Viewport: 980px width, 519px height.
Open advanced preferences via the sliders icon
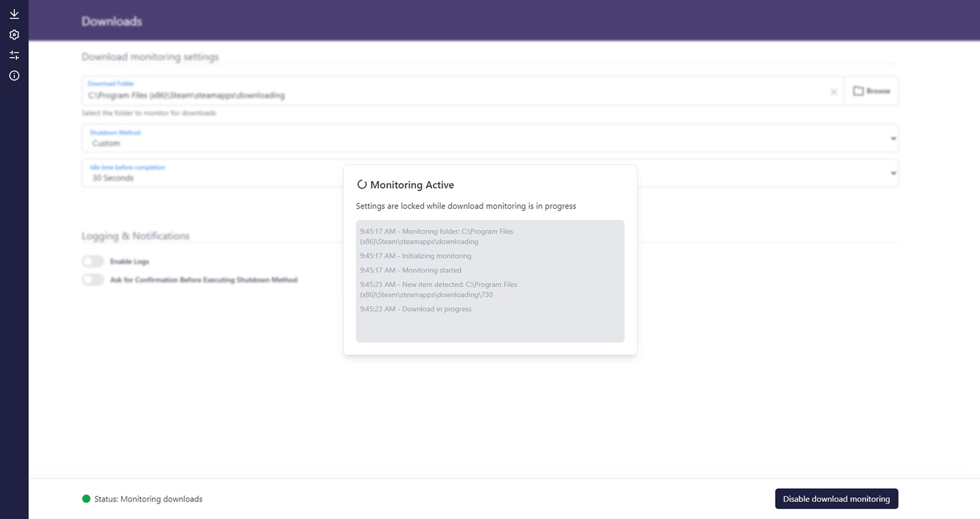pyautogui.click(x=14, y=55)
